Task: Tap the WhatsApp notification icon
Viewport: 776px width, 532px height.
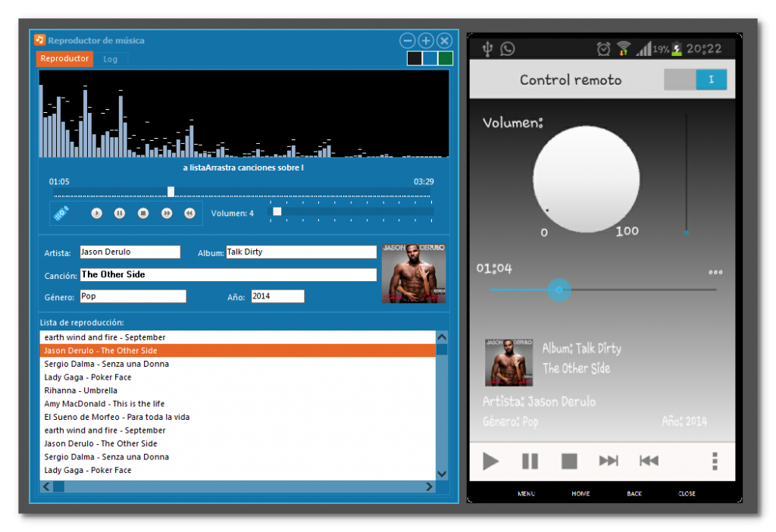Action: [507, 49]
